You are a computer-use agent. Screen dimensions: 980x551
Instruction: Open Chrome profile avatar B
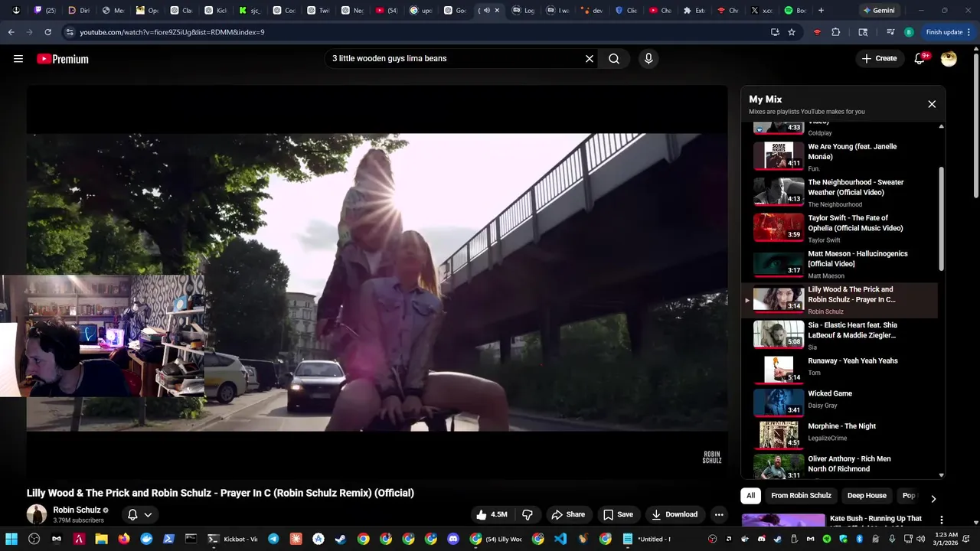pos(909,32)
